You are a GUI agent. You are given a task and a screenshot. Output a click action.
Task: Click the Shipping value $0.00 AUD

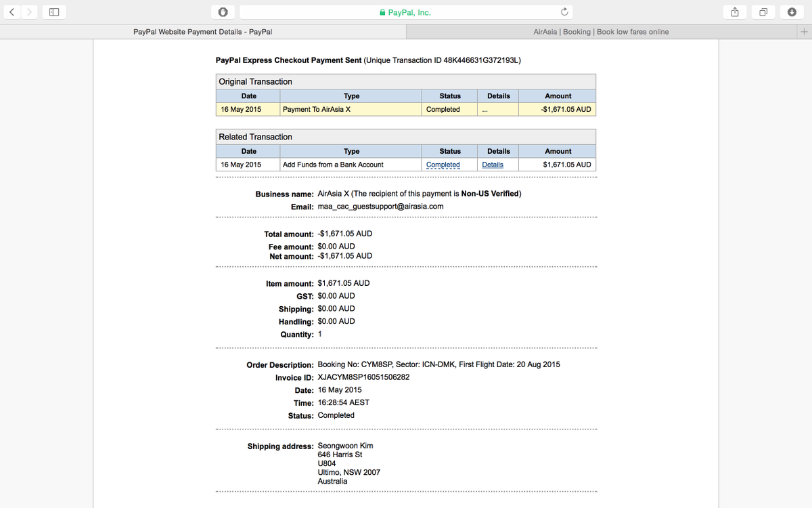(336, 309)
